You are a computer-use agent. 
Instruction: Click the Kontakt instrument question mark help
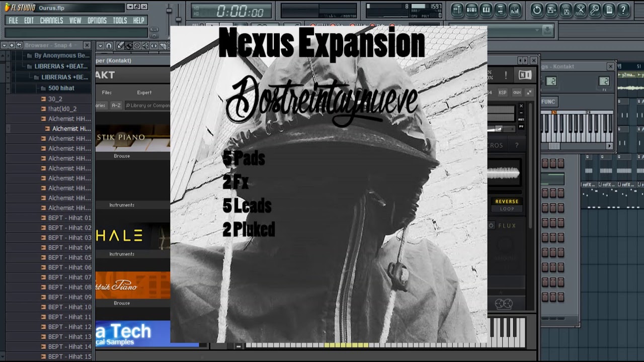pyautogui.click(x=517, y=145)
